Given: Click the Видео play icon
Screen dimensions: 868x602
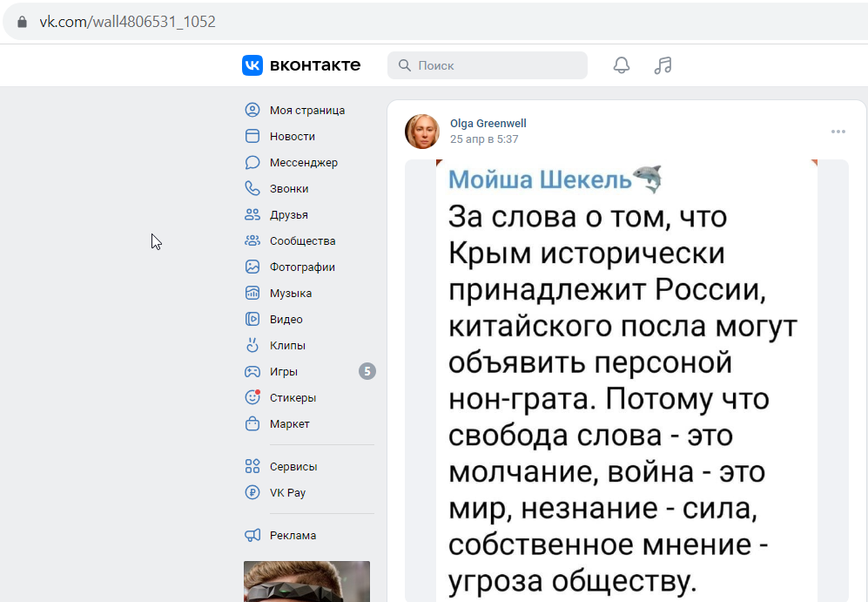Looking at the screenshot, I should point(252,319).
